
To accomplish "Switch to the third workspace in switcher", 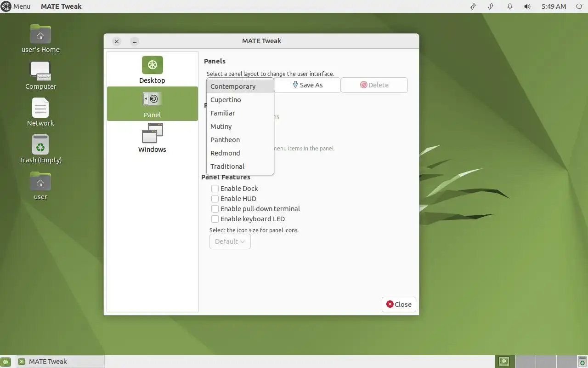I will tap(546, 362).
